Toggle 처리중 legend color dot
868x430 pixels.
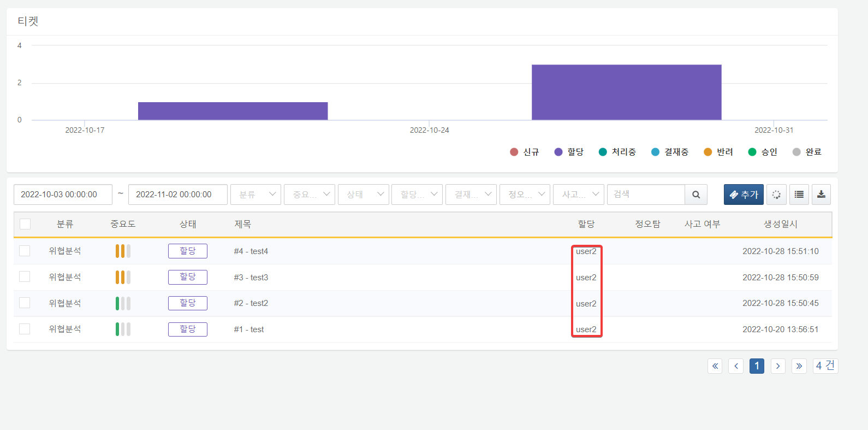point(603,152)
